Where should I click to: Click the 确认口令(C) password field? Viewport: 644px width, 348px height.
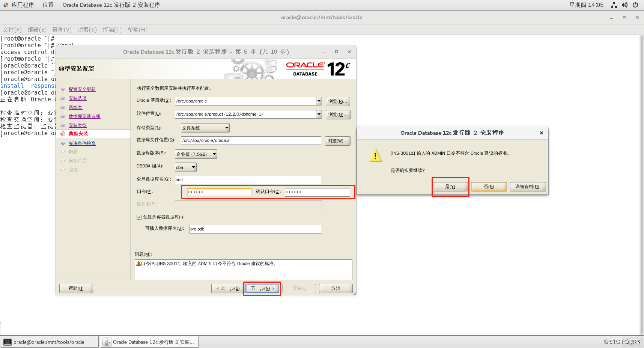coord(317,192)
